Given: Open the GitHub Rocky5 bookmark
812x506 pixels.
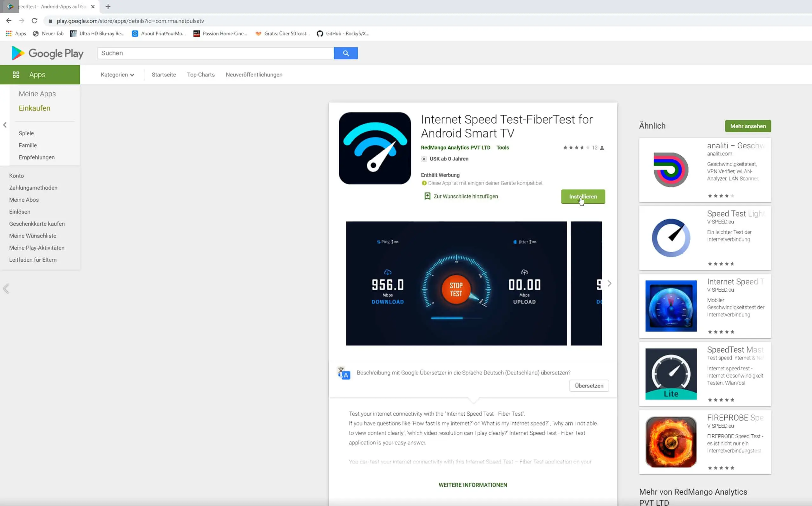Looking at the screenshot, I should (x=343, y=34).
